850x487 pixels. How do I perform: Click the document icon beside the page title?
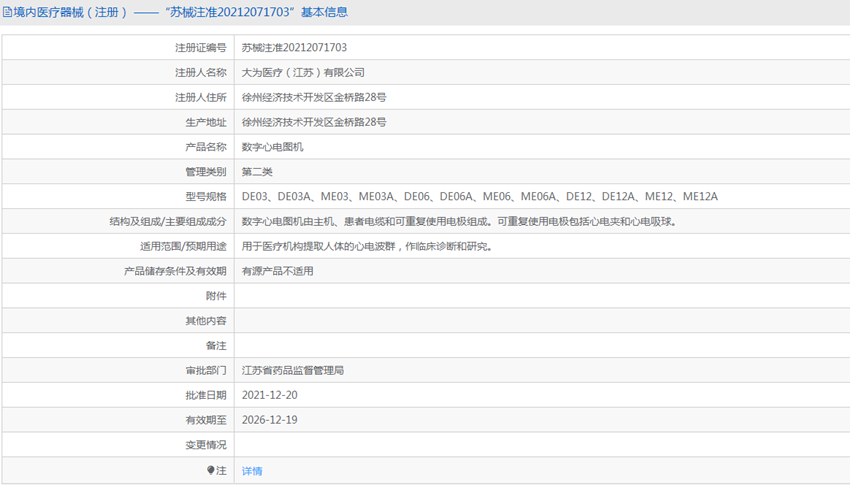(x=8, y=12)
